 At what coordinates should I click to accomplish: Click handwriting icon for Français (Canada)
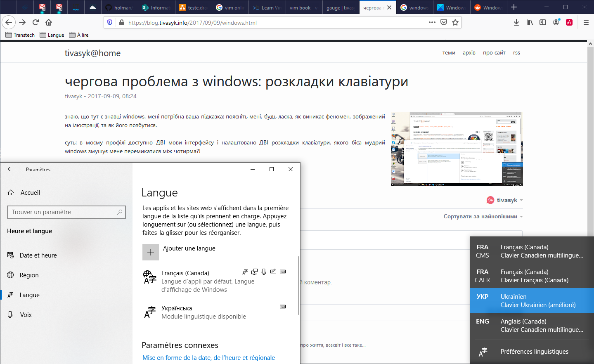pyautogui.click(x=273, y=272)
